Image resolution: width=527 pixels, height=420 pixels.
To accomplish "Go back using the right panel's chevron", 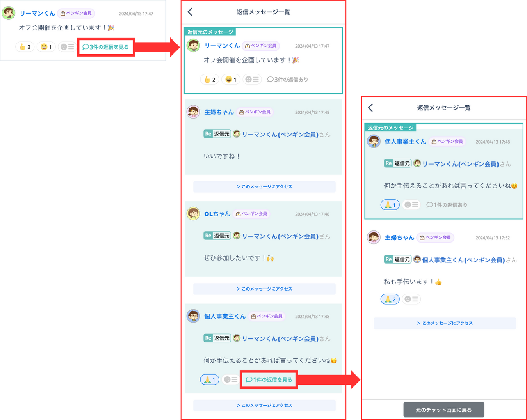I will click(370, 108).
